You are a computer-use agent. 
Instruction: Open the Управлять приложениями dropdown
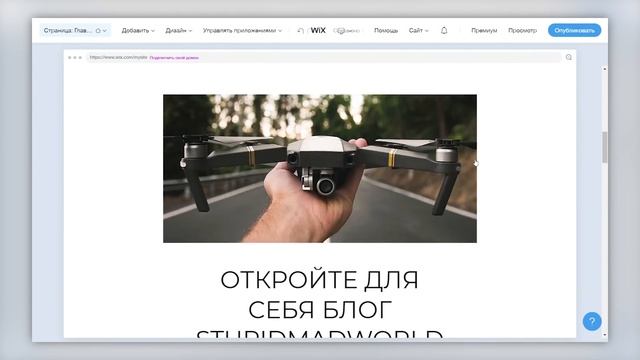pos(242,31)
